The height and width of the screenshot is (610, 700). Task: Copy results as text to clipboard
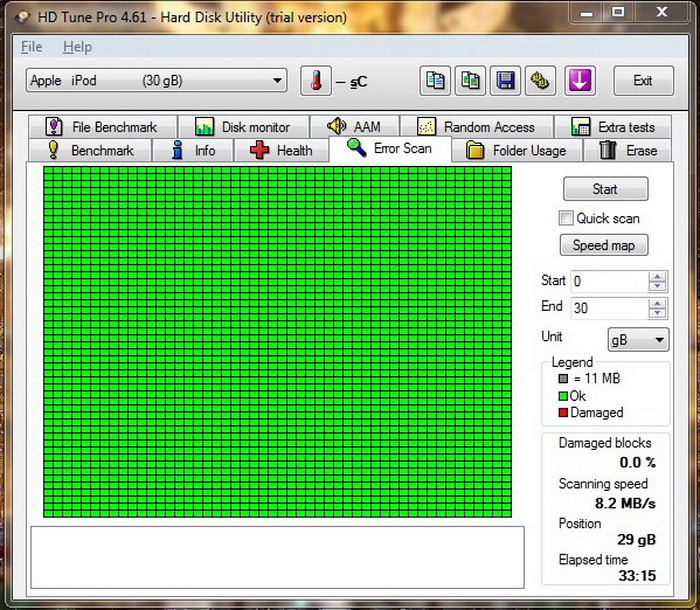click(435, 81)
